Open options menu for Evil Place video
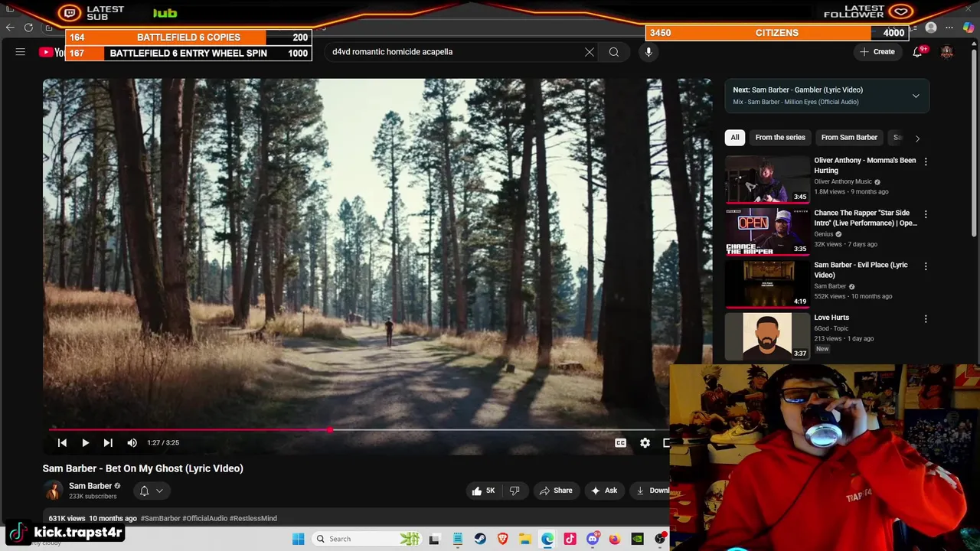 coord(926,266)
